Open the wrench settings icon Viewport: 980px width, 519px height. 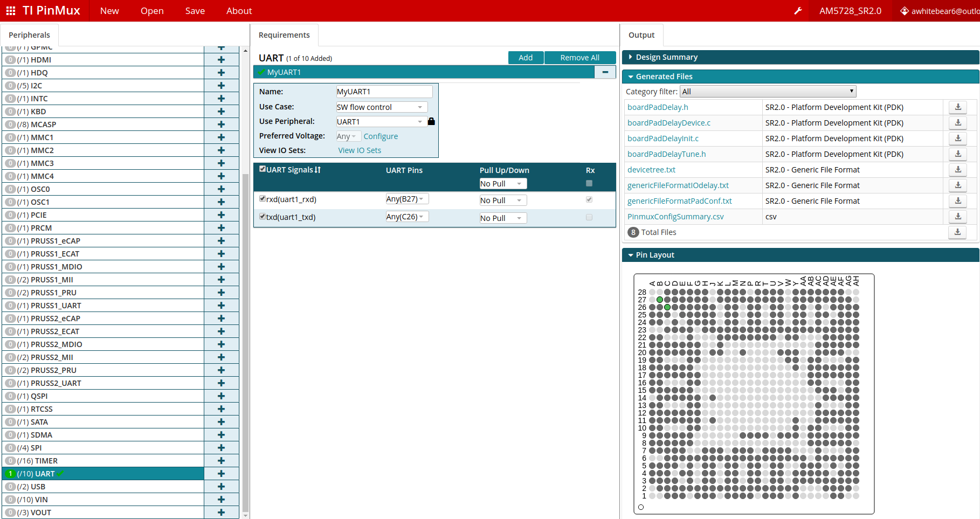[x=798, y=11]
